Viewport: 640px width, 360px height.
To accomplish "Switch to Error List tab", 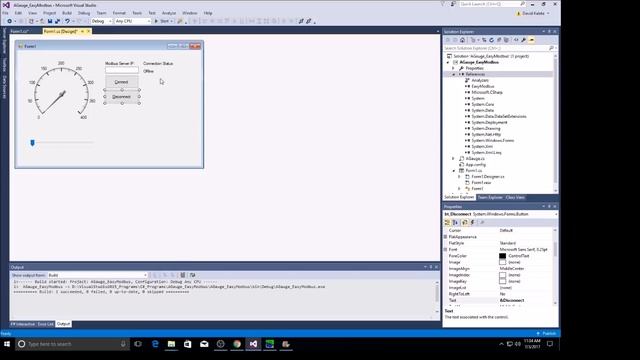I will tap(46, 324).
